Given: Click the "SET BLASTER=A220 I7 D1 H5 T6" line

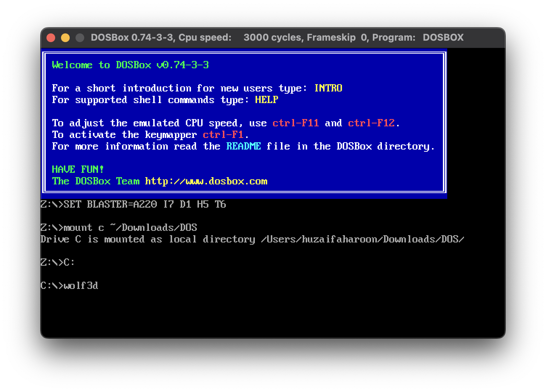Looking at the screenshot, I should pyautogui.click(x=133, y=204).
